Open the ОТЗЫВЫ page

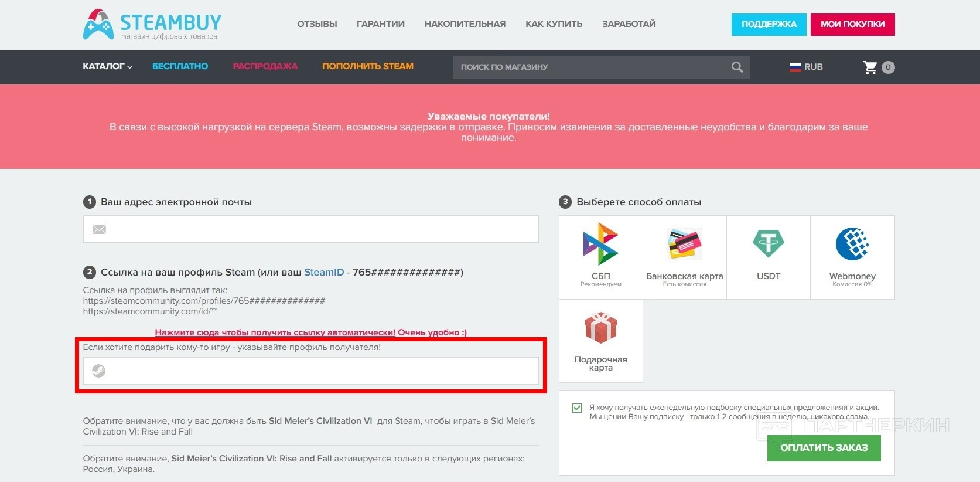coord(317,24)
